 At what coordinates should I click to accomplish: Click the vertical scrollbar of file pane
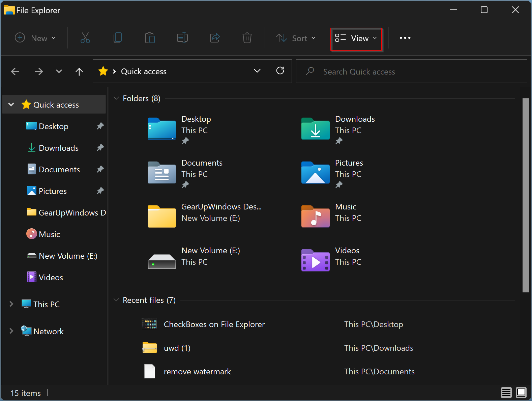pyautogui.click(x=526, y=195)
